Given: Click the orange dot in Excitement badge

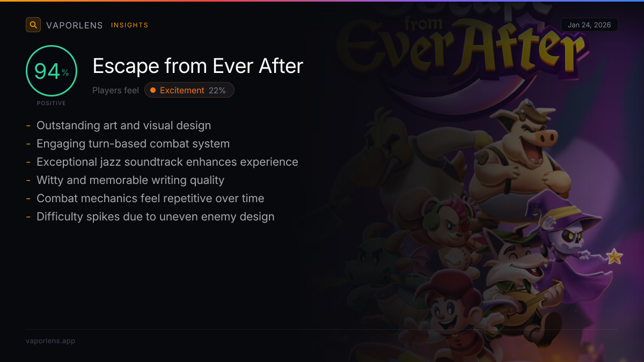Looking at the screenshot, I should coord(153,90).
